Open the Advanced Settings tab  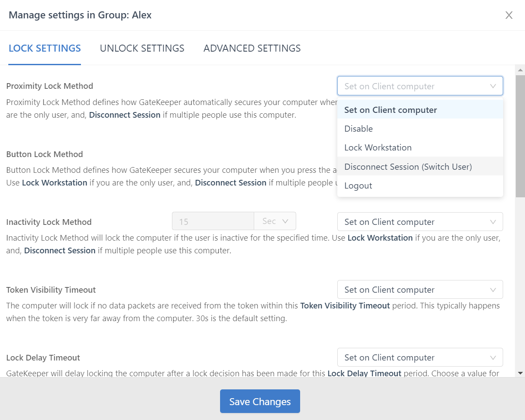click(252, 48)
